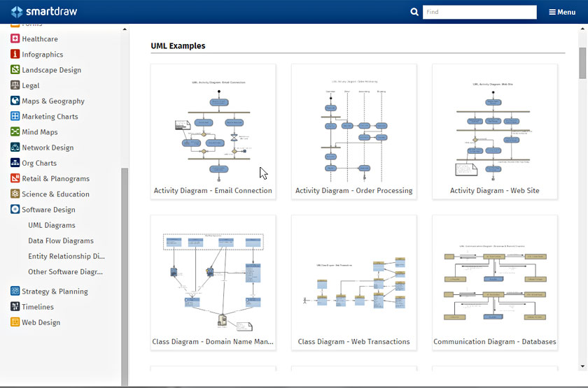Click the Mind Maps sidebar icon
This screenshot has width=588, height=388.
15,132
